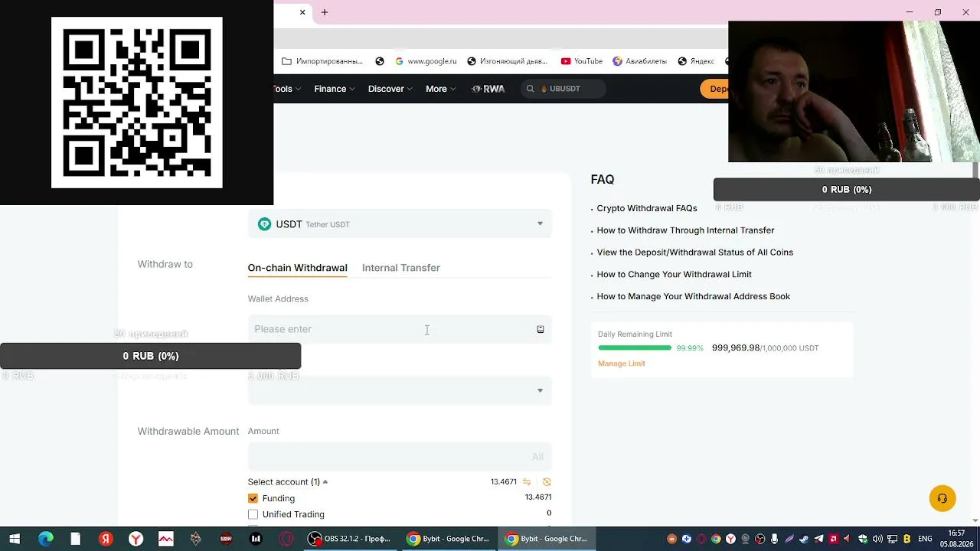The width and height of the screenshot is (980, 551).
Task: Expand the Tools menu in Bybit header
Action: [x=287, y=89]
